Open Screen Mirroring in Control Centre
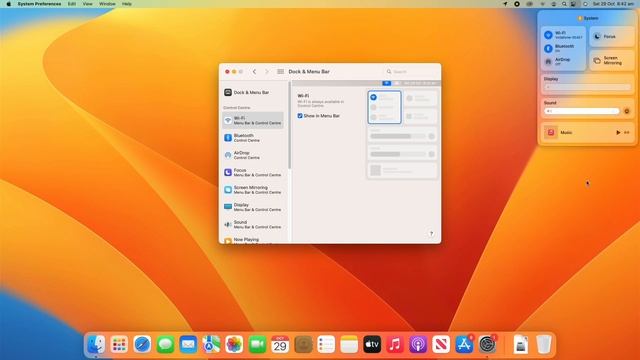The height and width of the screenshot is (360, 640). [612, 60]
